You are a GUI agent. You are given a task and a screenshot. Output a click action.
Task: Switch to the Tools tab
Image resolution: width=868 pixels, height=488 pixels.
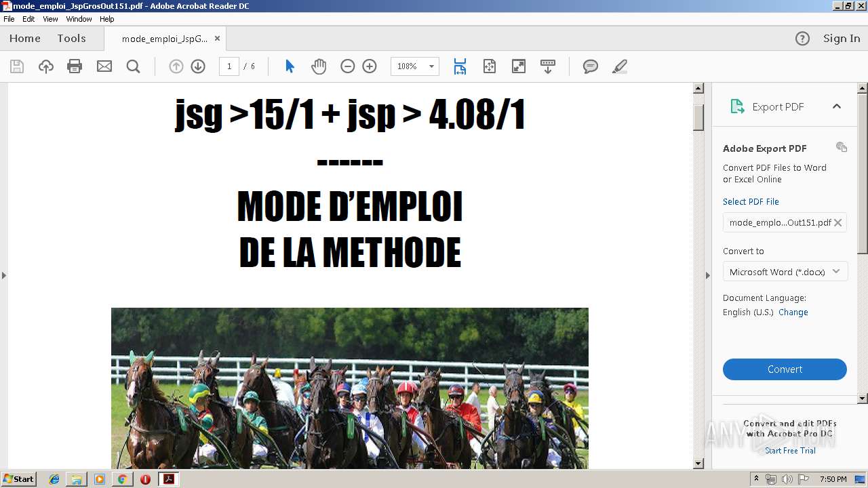coord(71,39)
